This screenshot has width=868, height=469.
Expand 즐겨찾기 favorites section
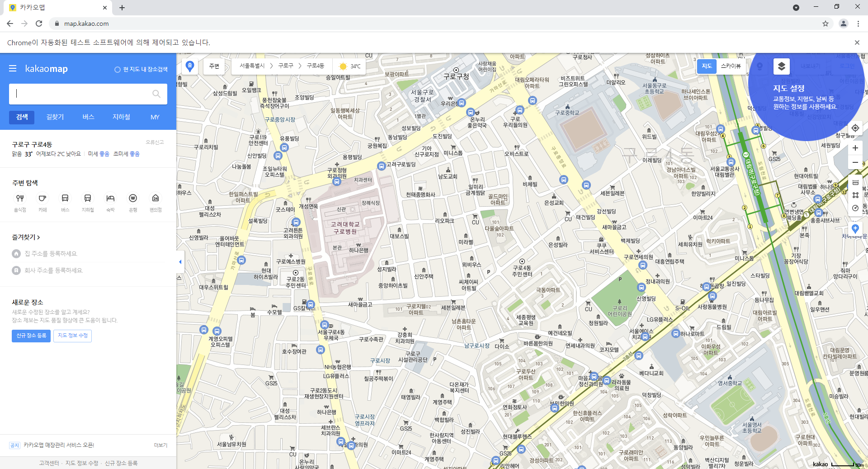[26, 237]
